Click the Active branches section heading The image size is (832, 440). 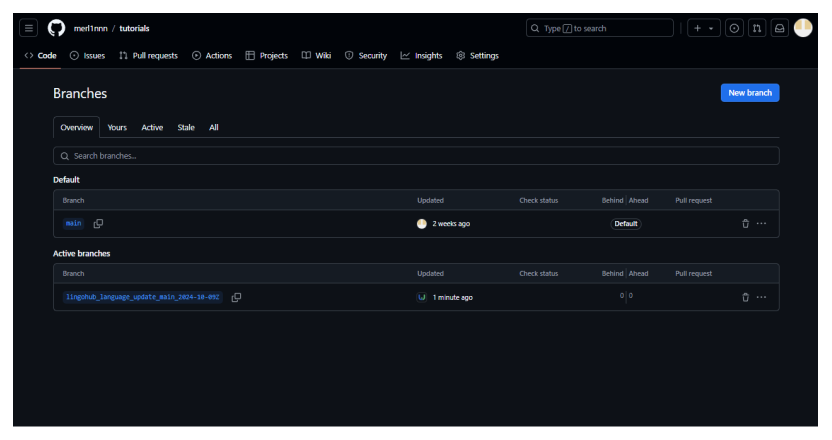tap(82, 254)
